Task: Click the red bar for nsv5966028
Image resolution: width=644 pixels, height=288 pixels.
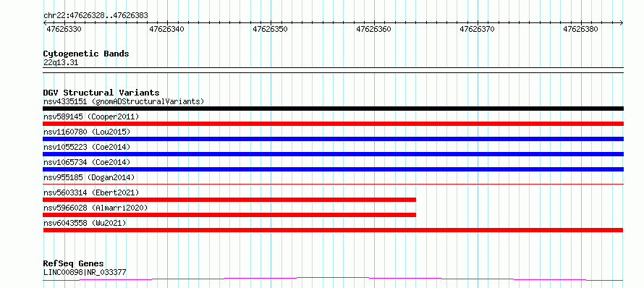Action: click(x=229, y=215)
